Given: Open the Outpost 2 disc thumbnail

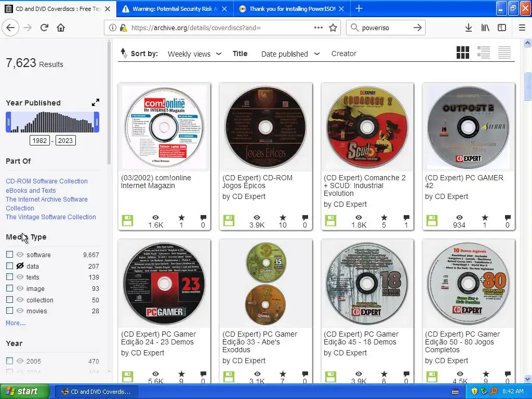Looking at the screenshot, I should click(469, 127).
